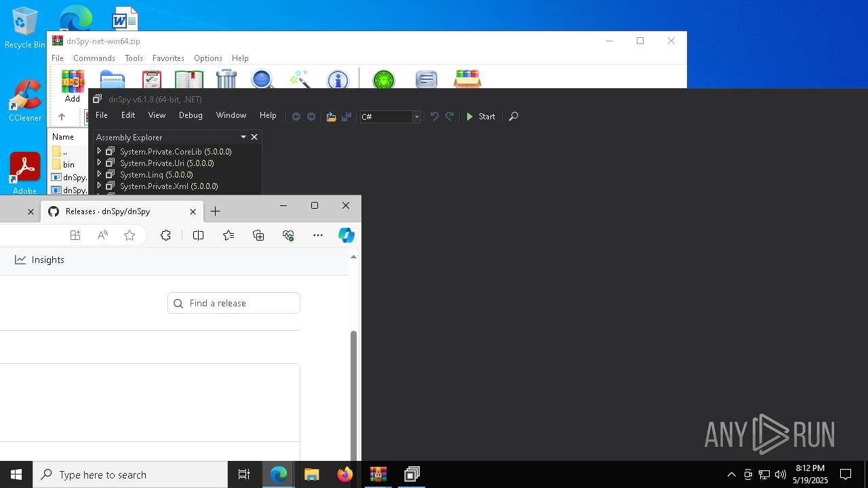
Task: Toggle Edge Split screen icon
Action: 198,235
